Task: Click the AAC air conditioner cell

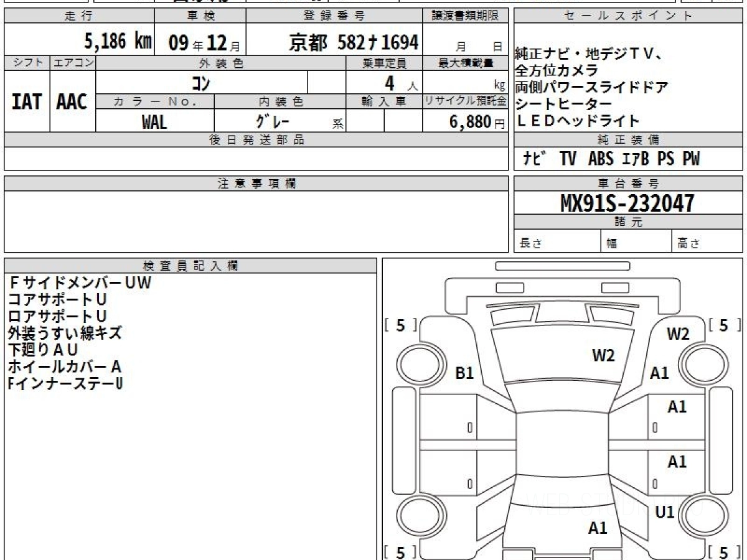Action: [x=73, y=101]
